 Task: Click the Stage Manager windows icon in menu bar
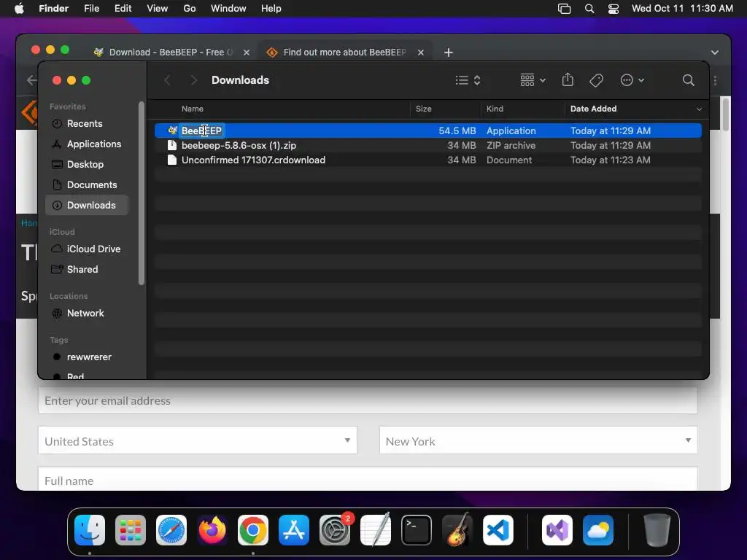[564, 9]
